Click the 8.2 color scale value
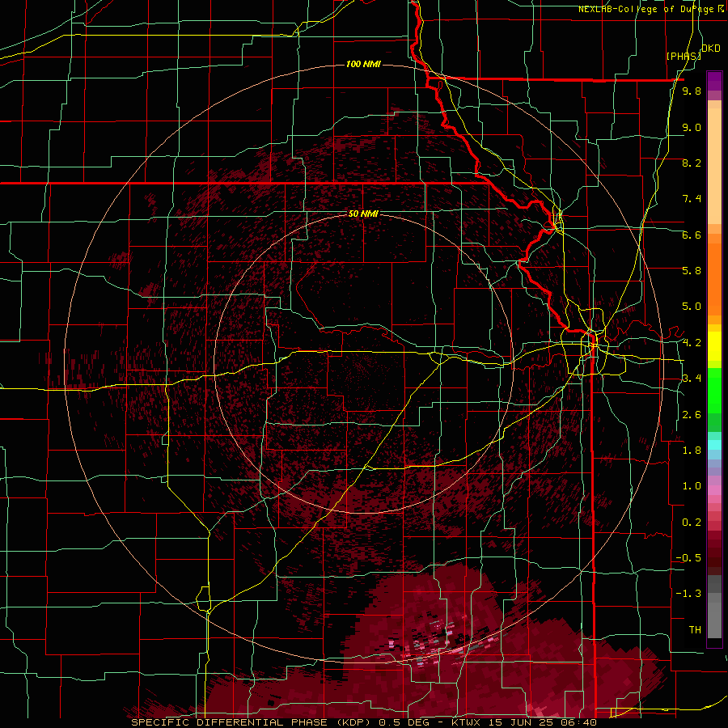 coord(692,163)
